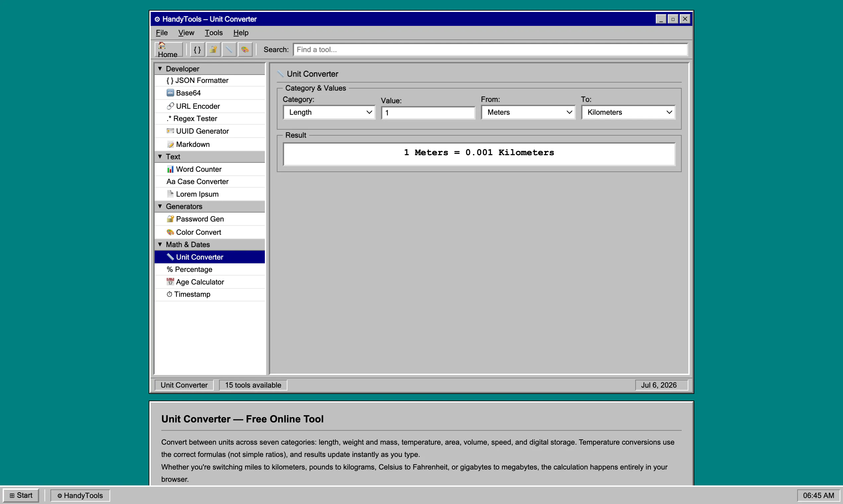Click the Start button on taskbar
This screenshot has width=843, height=504.
[x=21, y=495]
